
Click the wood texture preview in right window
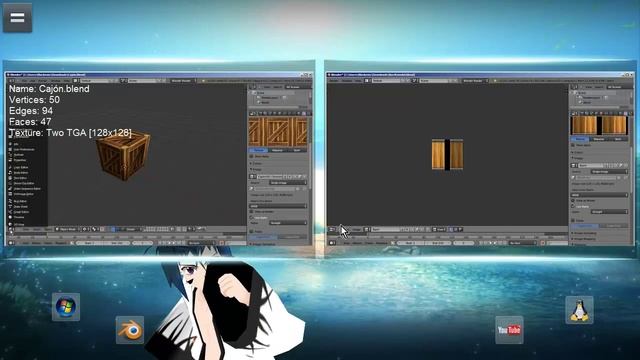[x=599, y=125]
